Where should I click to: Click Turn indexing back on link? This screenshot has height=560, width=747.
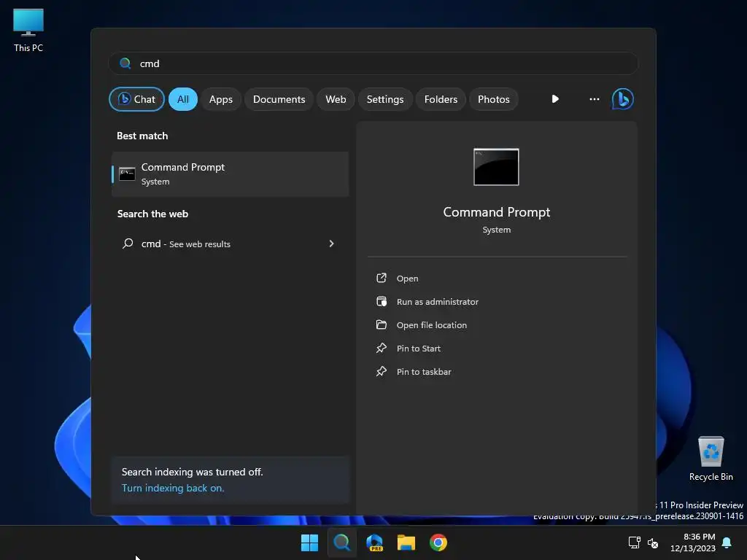tap(172, 488)
